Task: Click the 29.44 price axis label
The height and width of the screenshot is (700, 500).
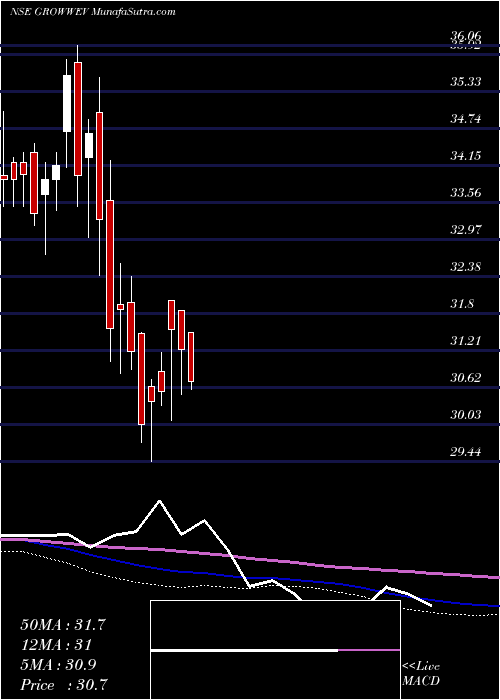Action: (466, 452)
